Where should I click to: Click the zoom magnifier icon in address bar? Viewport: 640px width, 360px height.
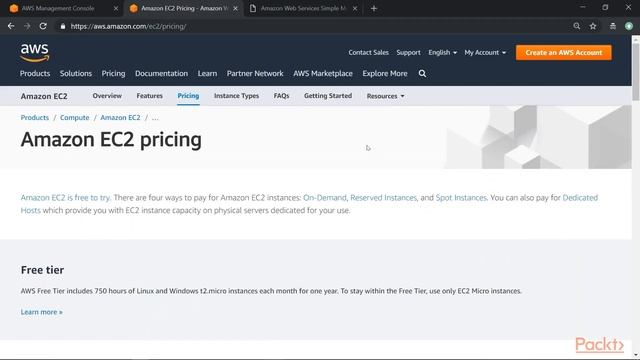pos(576,26)
